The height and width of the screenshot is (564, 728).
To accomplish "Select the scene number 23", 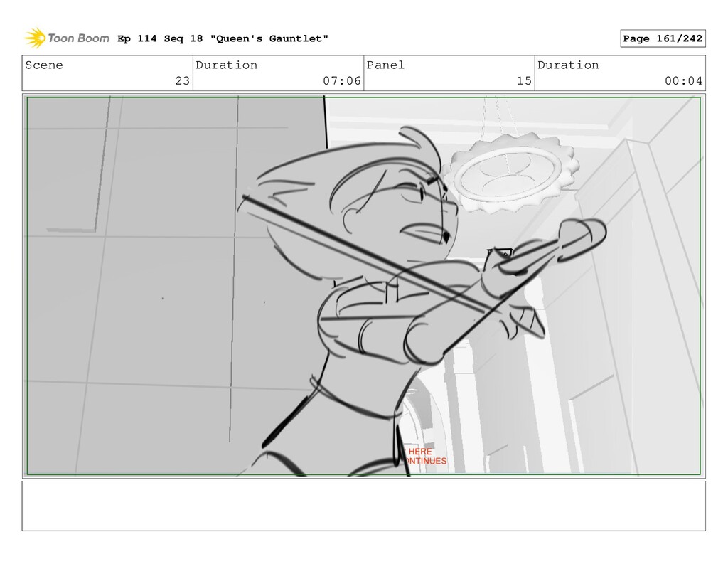I will tap(183, 81).
